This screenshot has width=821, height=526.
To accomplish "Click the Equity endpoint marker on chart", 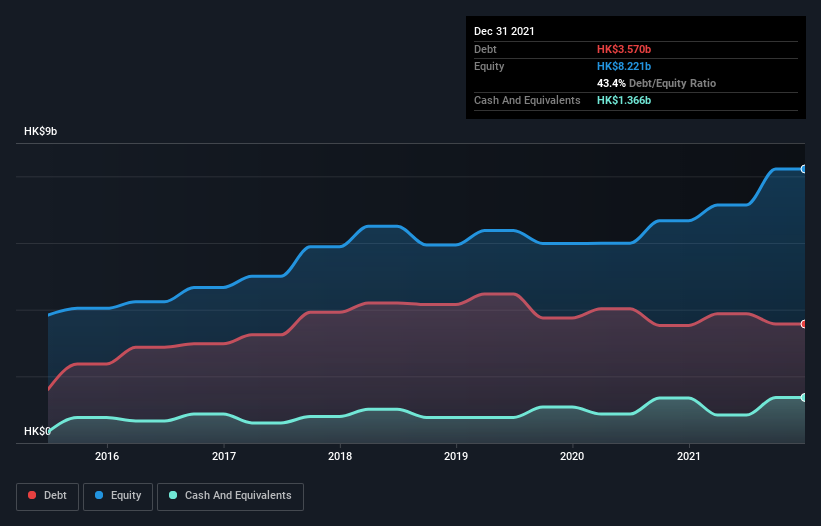I will pyautogui.click(x=804, y=169).
